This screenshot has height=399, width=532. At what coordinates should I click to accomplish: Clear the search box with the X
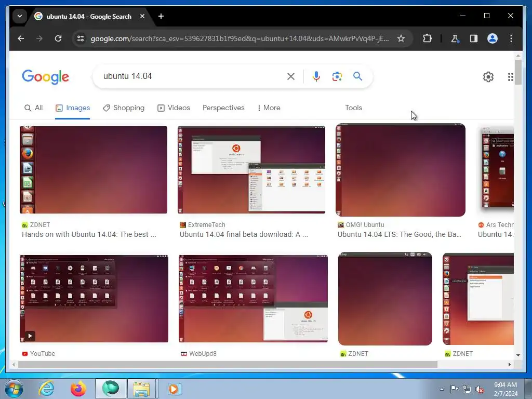pyautogui.click(x=291, y=76)
